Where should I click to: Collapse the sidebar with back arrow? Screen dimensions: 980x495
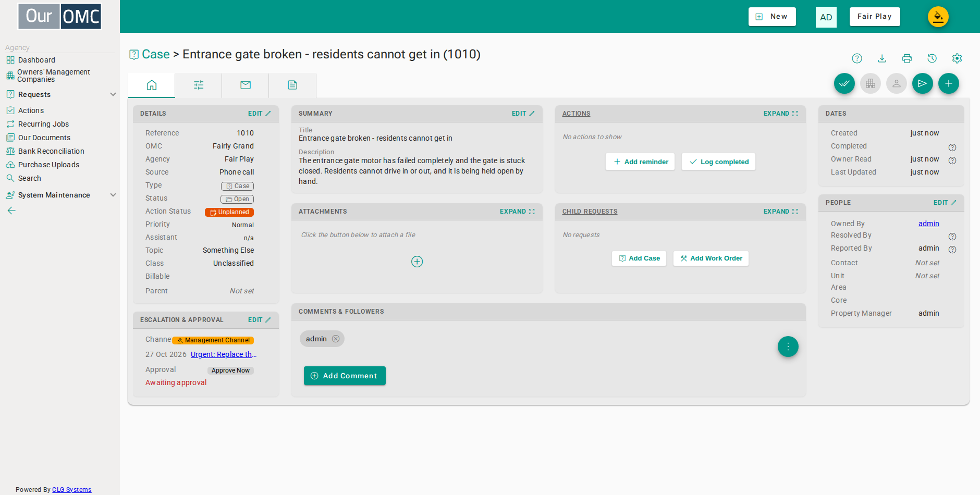11,211
